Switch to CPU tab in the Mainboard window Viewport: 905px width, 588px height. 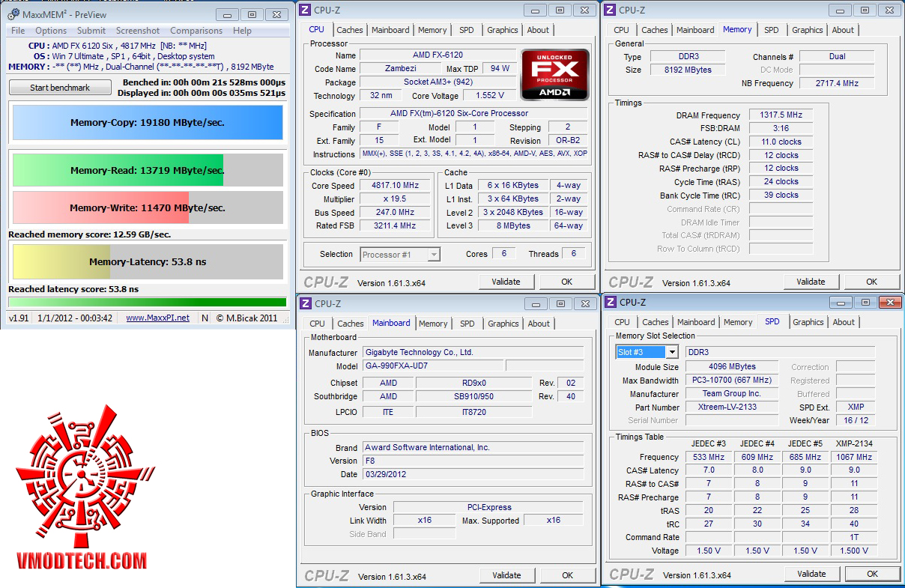click(x=318, y=324)
